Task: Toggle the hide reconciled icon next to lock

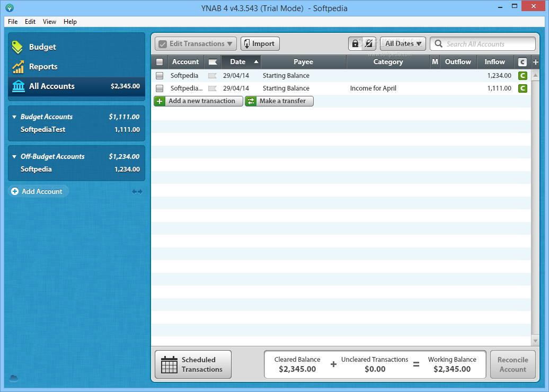Action: 369,44
